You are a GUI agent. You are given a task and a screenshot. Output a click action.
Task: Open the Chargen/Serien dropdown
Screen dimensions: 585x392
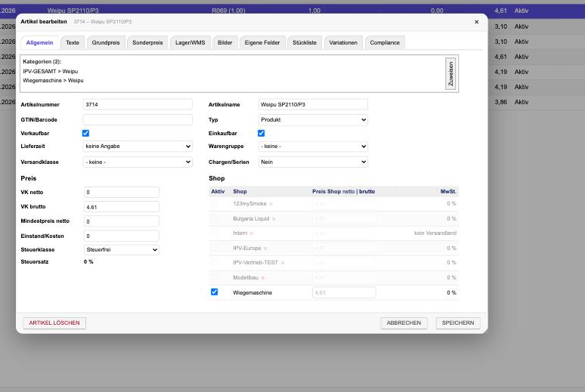pos(313,162)
